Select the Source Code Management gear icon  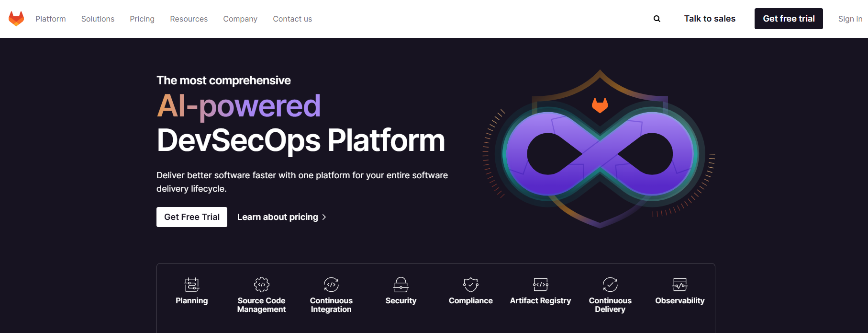[262, 285]
